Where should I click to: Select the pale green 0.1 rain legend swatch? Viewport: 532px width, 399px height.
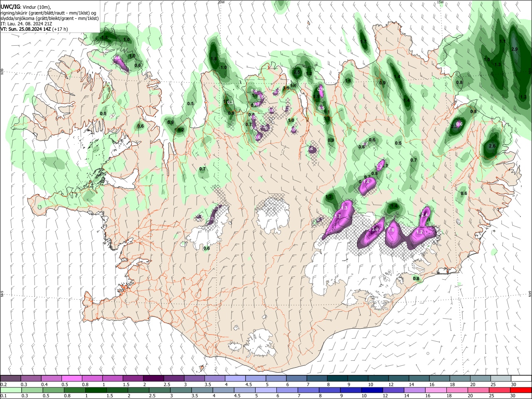pyautogui.click(x=11, y=390)
